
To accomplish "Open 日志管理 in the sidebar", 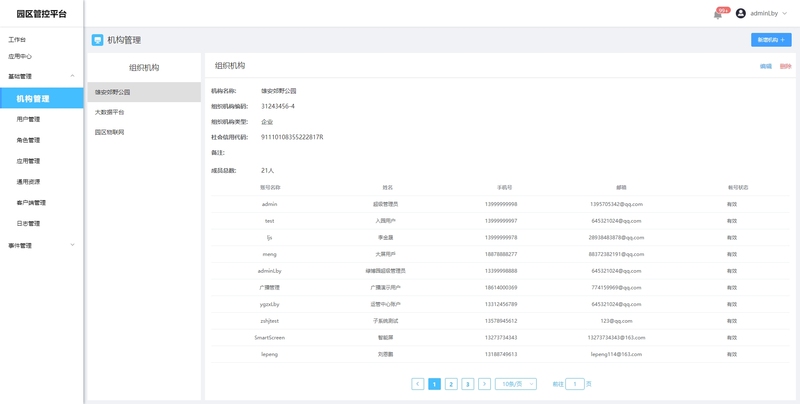I will pyautogui.click(x=29, y=224).
